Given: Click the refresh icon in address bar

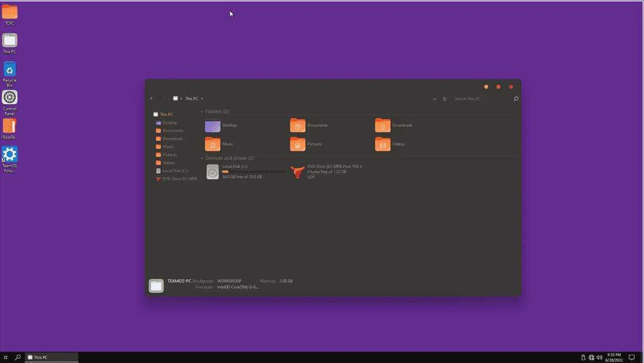Looking at the screenshot, I should click(x=444, y=99).
